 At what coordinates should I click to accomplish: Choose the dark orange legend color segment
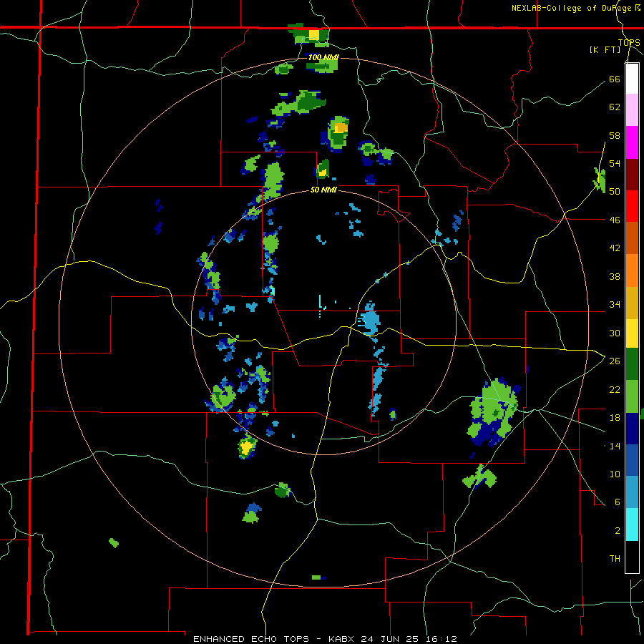point(632,238)
